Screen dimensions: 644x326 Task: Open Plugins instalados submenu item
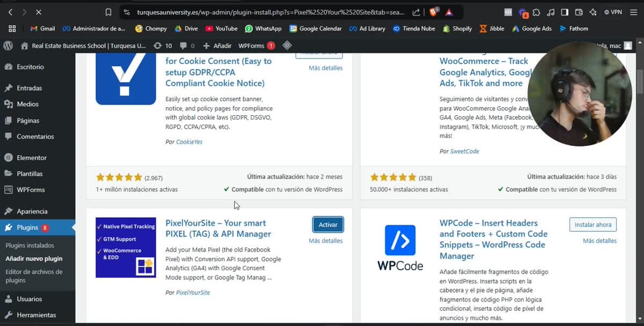pos(30,246)
